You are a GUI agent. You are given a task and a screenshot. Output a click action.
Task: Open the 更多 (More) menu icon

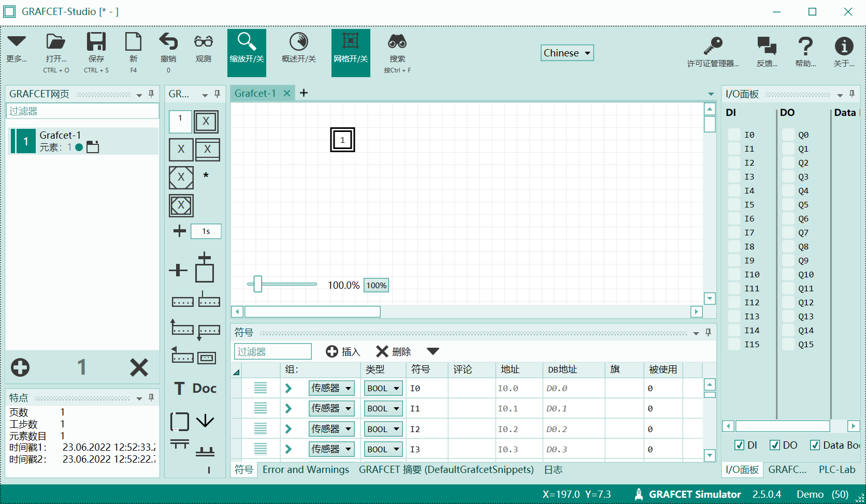tap(16, 41)
